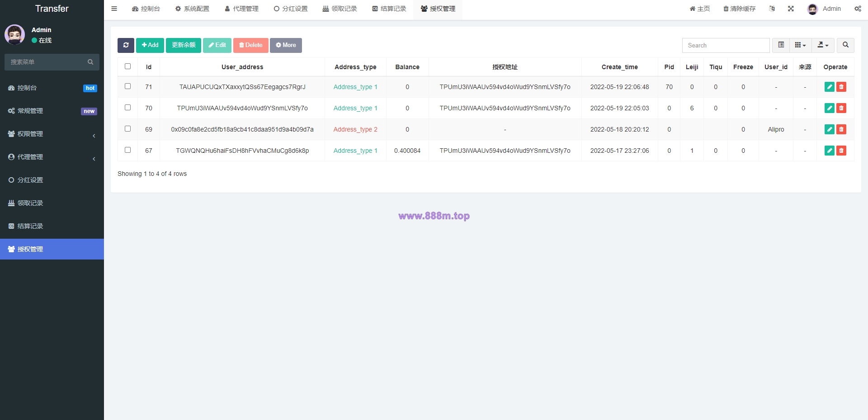868x420 pixels.
Task: Open the 系统配置 tab in top bar
Action: [192, 9]
